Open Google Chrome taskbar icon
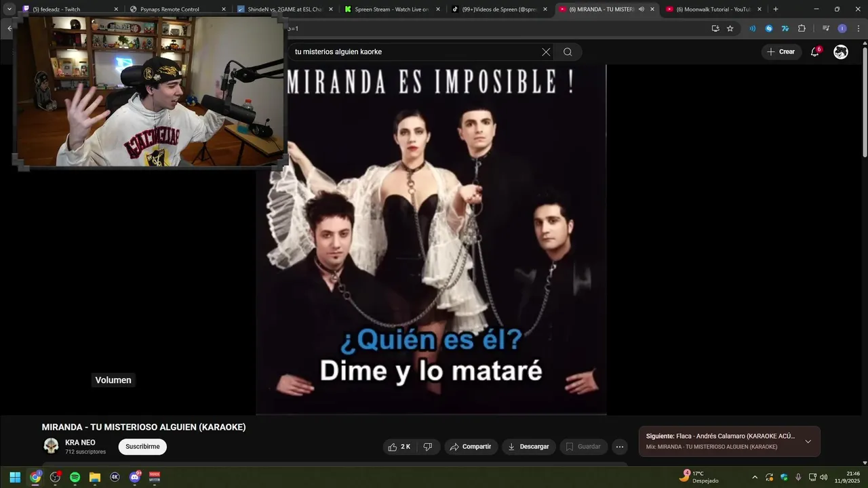Image resolution: width=868 pixels, height=488 pixels. click(35, 477)
